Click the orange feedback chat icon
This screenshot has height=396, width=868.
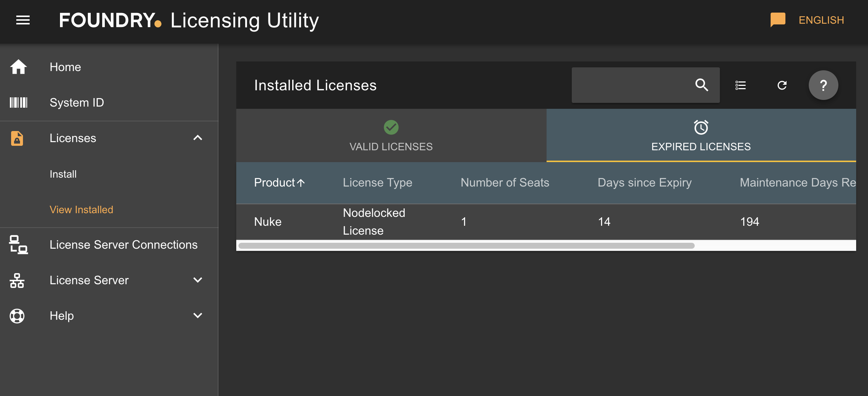click(778, 20)
